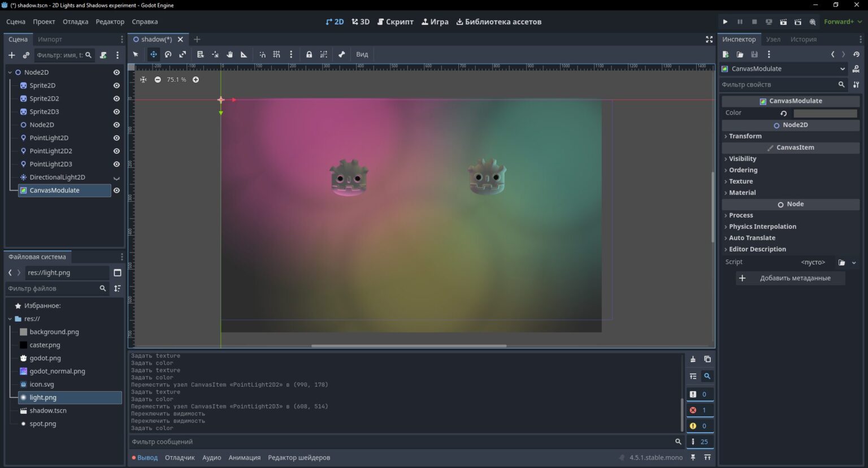Open Библиотека ассетов
Image resolution: width=868 pixels, height=468 pixels.
pos(499,21)
